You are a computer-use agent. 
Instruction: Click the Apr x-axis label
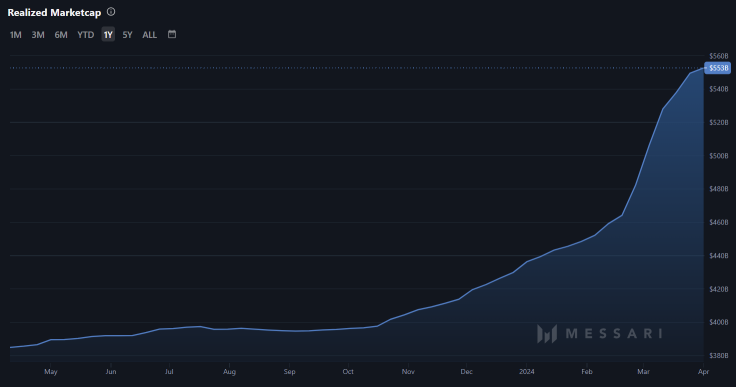click(x=703, y=372)
